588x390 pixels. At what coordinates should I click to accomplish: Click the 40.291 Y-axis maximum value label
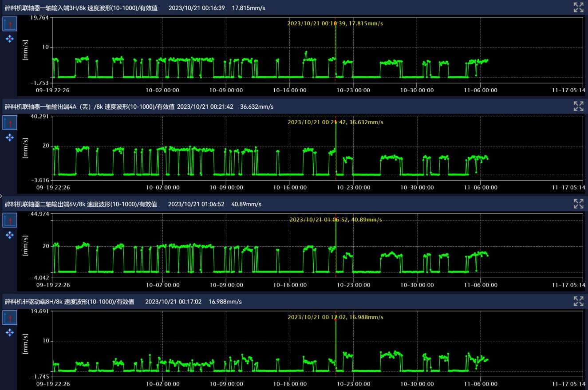click(x=40, y=116)
